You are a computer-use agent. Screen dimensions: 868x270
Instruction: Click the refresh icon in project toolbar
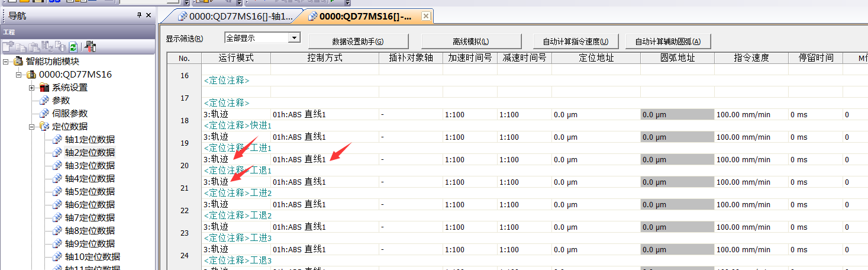pyautogui.click(x=73, y=46)
